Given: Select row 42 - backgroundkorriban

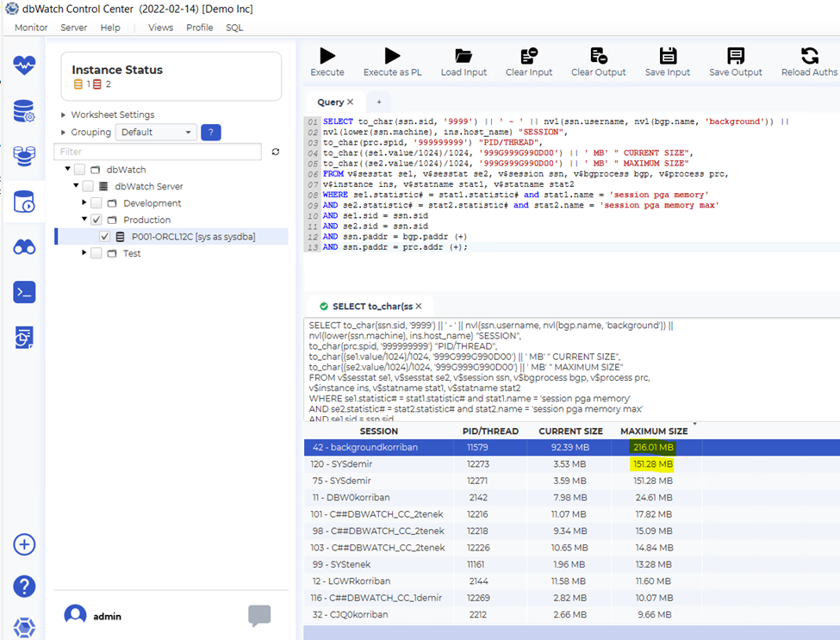Looking at the screenshot, I should (571, 447).
